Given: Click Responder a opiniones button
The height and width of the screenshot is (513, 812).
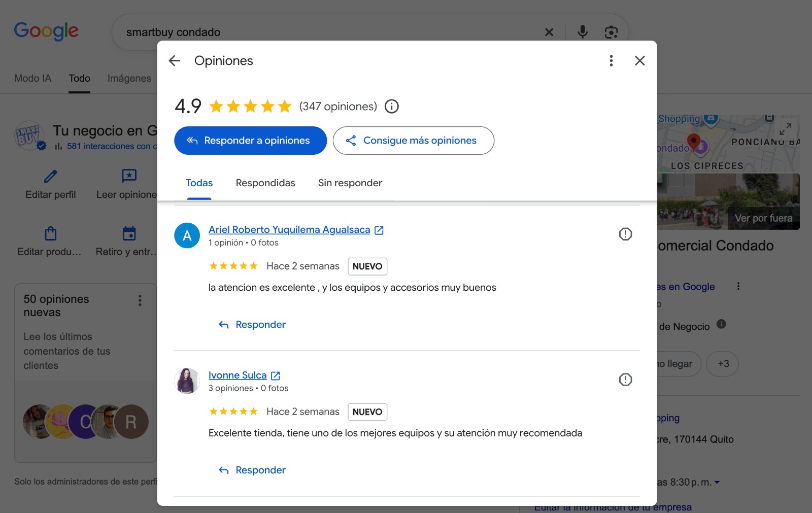Looking at the screenshot, I should [251, 141].
